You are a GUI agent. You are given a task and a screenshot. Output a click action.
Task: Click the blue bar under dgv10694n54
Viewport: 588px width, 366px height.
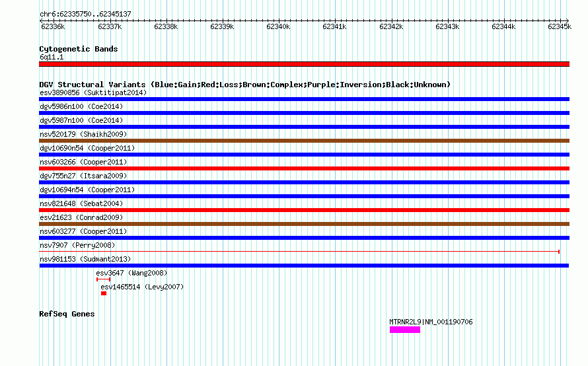point(304,196)
